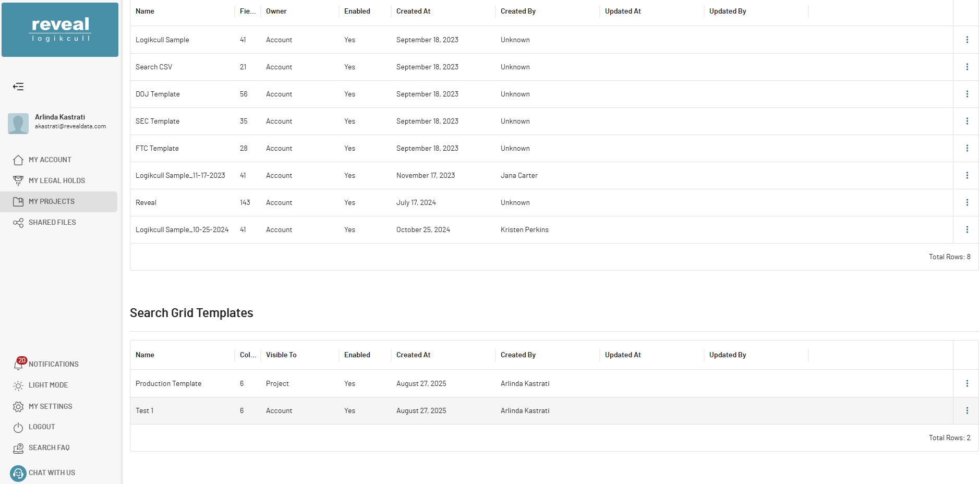Sort top table by Created At column
Screen dimensions: 980x484
[414, 11]
